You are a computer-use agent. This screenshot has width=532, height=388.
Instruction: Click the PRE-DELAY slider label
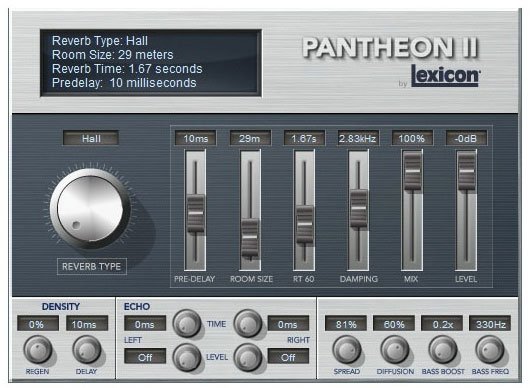[x=194, y=279]
